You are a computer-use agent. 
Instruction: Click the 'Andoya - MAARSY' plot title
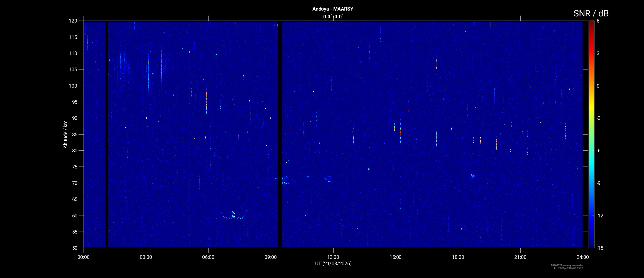pyautogui.click(x=333, y=9)
